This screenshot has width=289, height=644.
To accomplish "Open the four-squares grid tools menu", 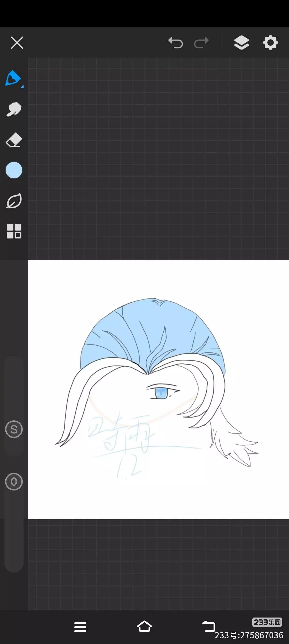I will (x=14, y=231).
